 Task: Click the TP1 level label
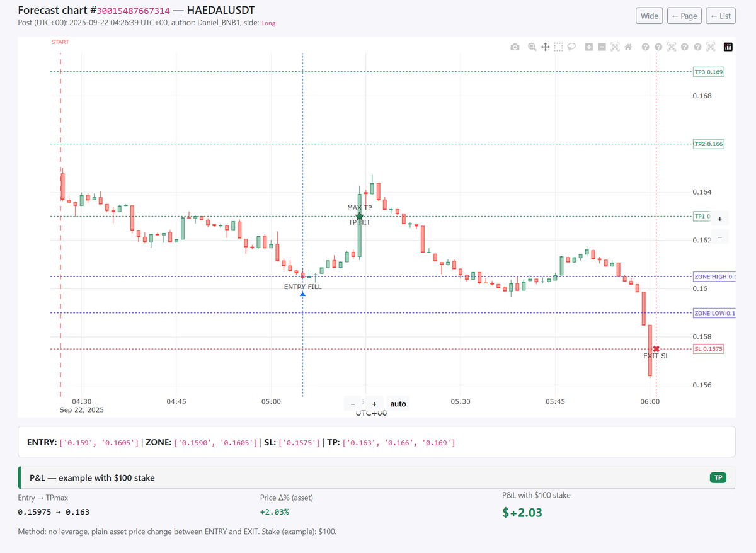pyautogui.click(x=701, y=217)
